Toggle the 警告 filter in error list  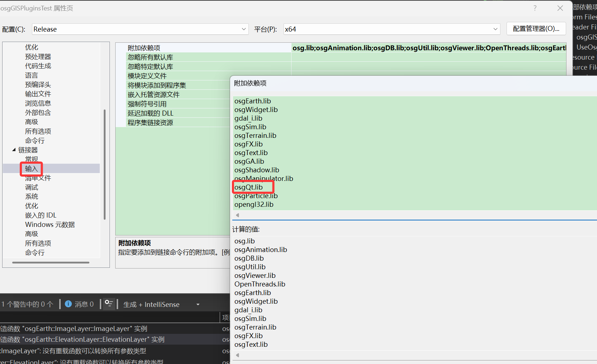tap(27, 304)
